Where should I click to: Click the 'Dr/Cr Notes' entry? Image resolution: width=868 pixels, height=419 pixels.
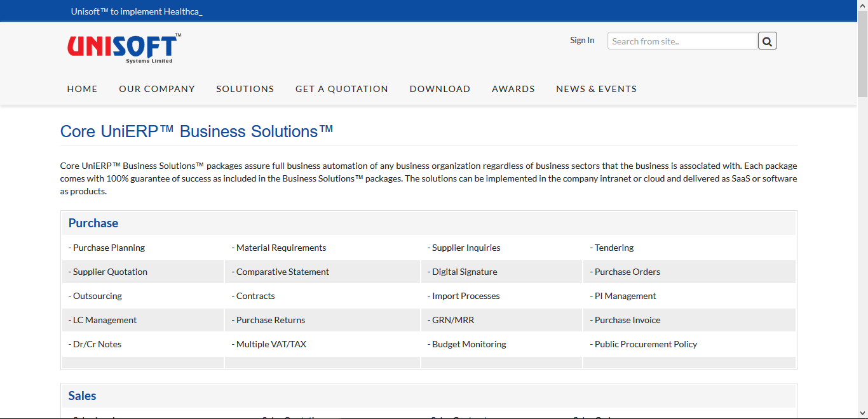(x=95, y=344)
